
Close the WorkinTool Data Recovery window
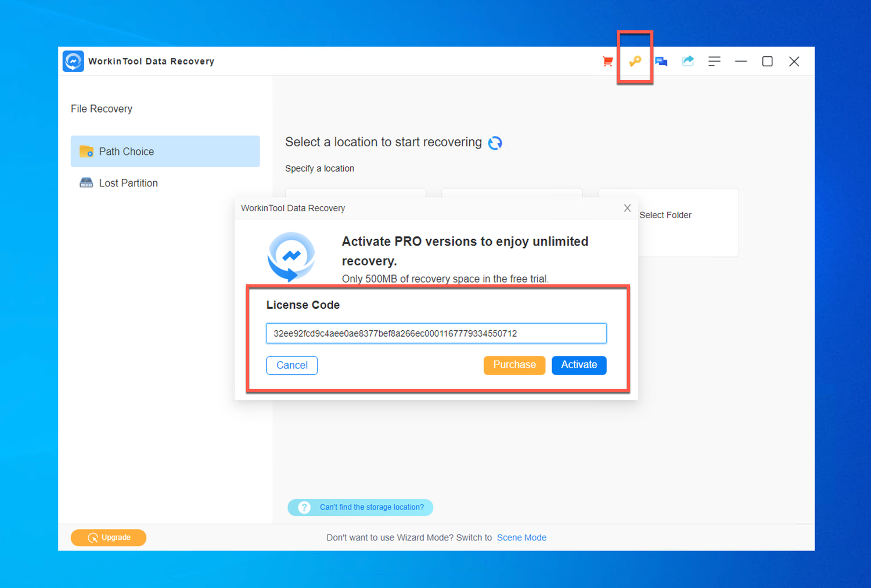[x=794, y=62]
